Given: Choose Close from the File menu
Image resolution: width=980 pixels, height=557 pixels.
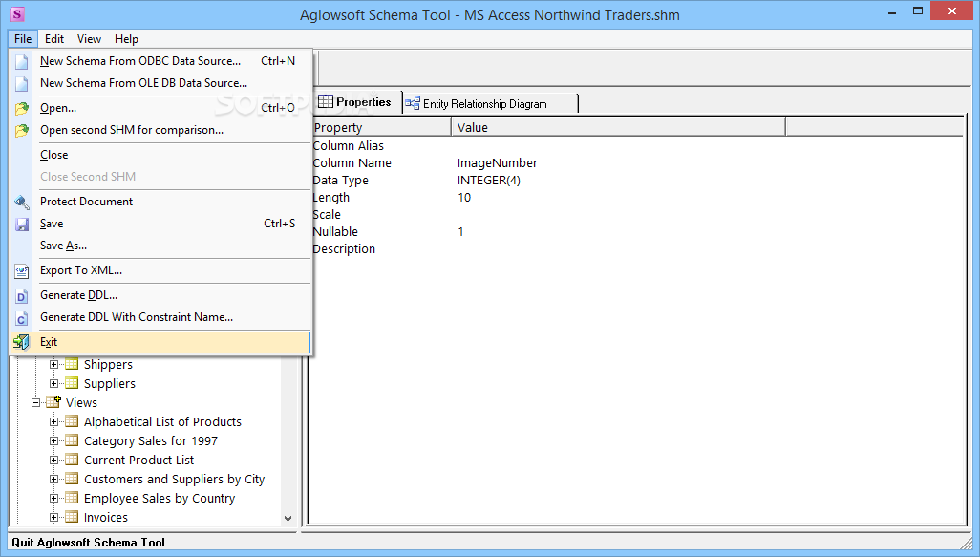Looking at the screenshot, I should click(160, 155).
